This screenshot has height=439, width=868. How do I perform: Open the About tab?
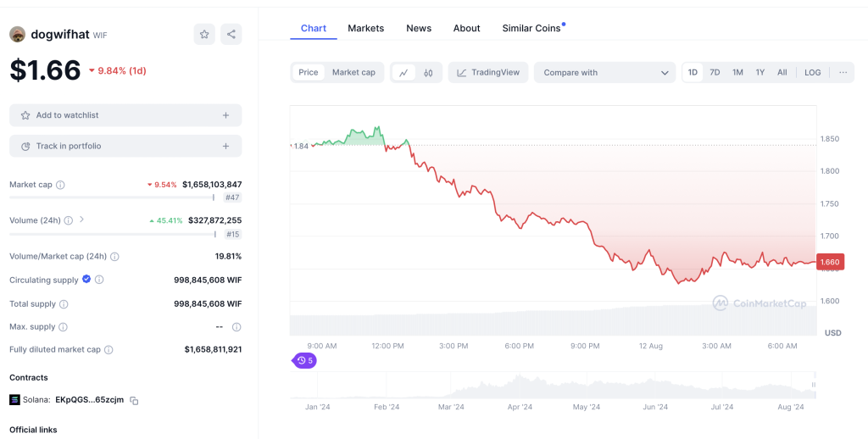coord(467,28)
